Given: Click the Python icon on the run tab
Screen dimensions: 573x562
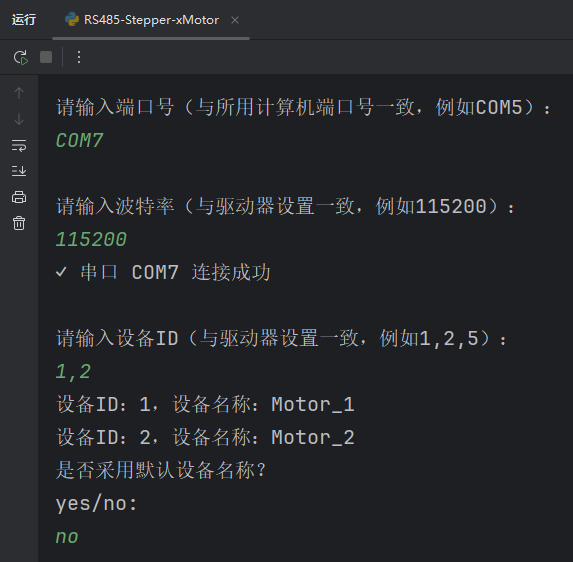Looking at the screenshot, I should pyautogui.click(x=72, y=19).
